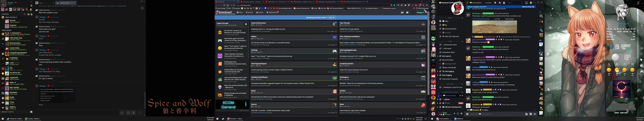Image resolution: width=644 pixels, height=121 pixels.
Task: Click Hälp Pls button on rules banner
Action: 332,18
